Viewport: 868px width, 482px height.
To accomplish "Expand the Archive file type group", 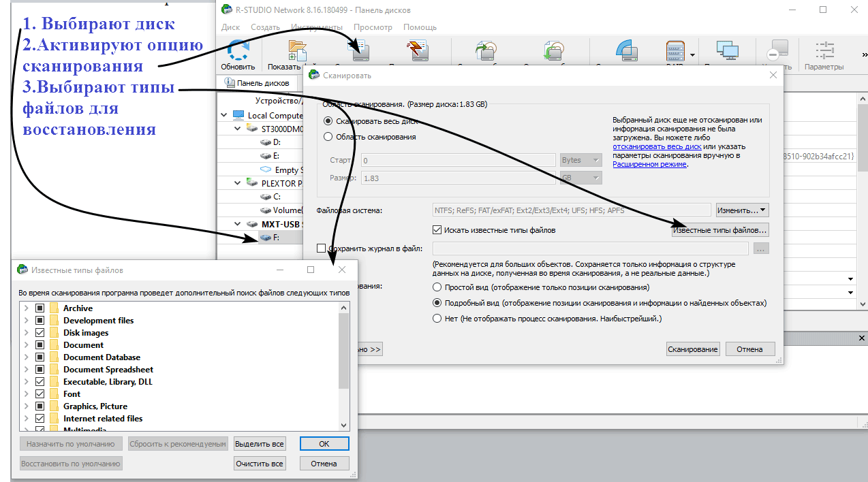I will (x=26, y=308).
